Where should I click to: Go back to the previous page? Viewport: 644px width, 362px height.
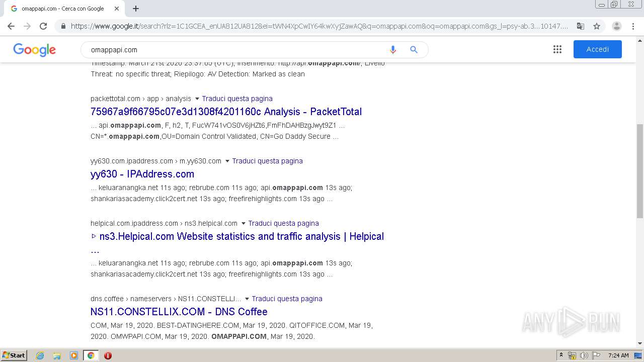click(11, 26)
